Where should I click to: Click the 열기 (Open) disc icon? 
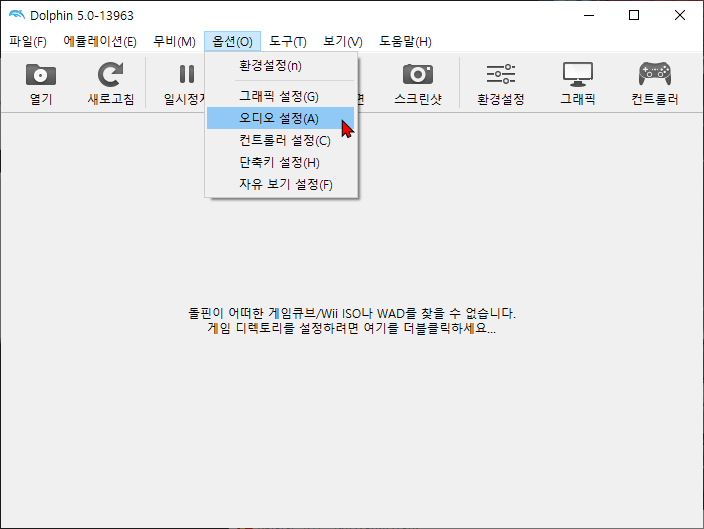click(x=41, y=75)
